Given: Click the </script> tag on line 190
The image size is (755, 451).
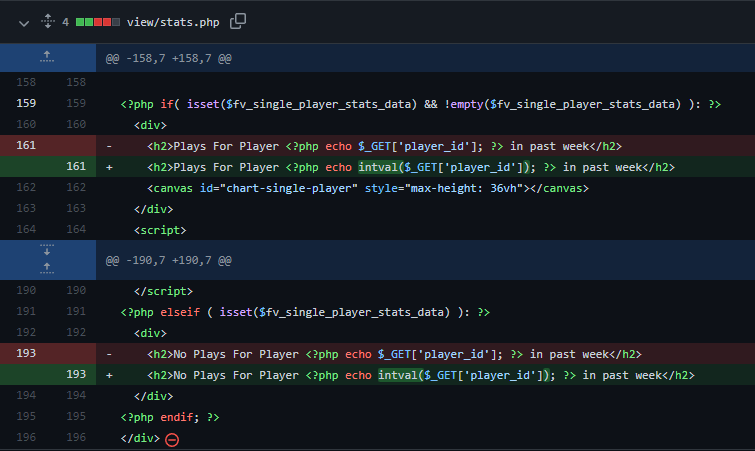Looking at the screenshot, I should pyautogui.click(x=163, y=291).
